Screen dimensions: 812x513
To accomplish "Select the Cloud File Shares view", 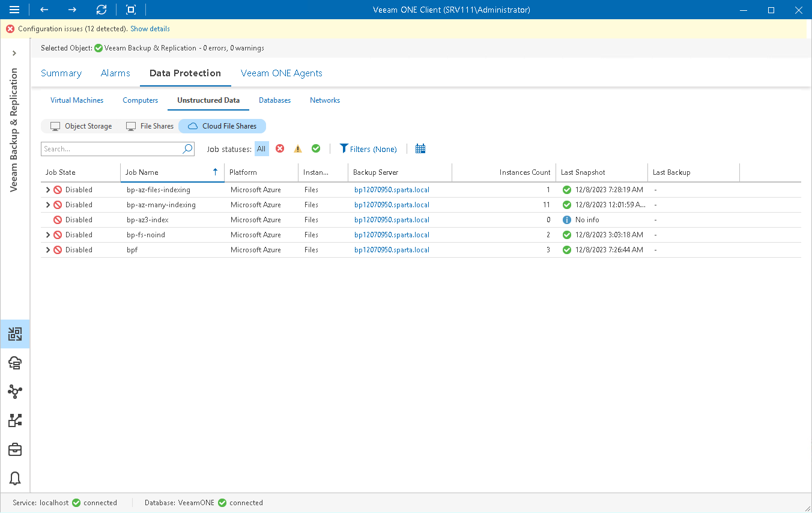I will click(222, 126).
